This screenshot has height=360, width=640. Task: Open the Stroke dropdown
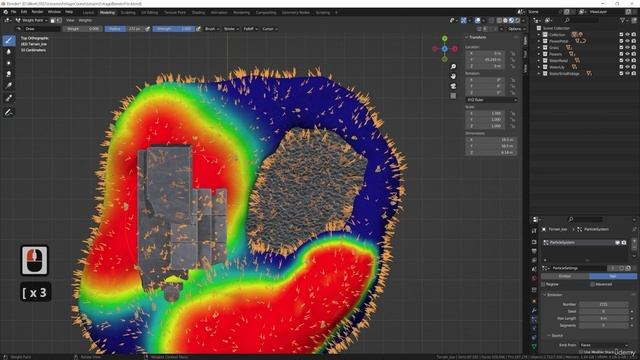coord(231,29)
